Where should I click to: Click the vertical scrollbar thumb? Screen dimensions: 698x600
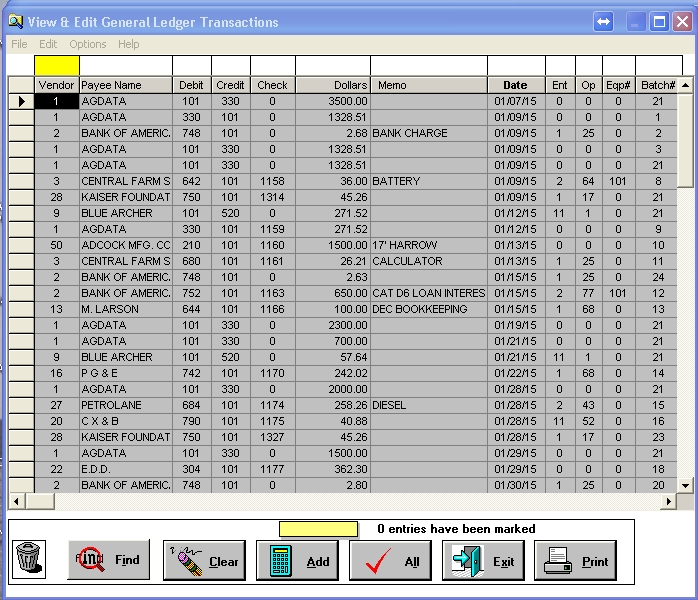pyautogui.click(x=686, y=140)
